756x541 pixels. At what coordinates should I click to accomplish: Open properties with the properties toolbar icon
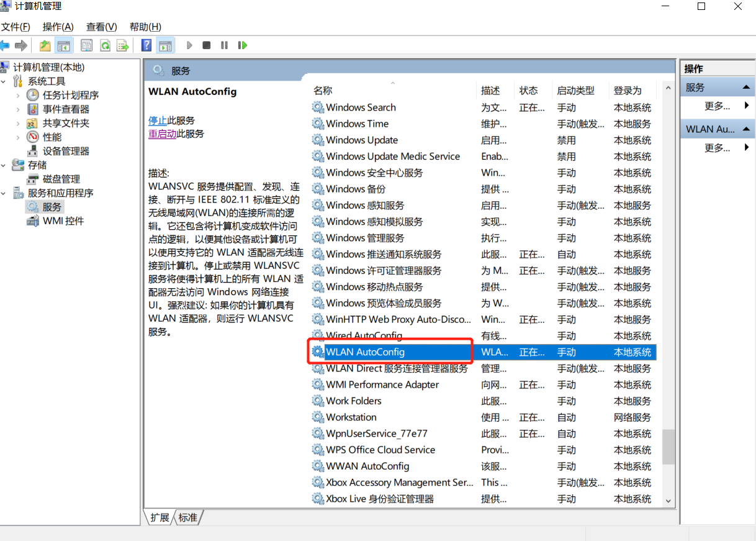86,45
